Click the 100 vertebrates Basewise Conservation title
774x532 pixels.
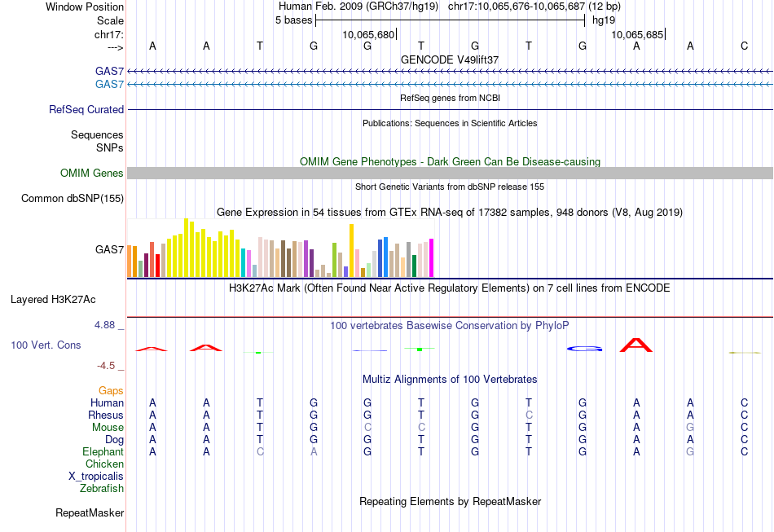[x=450, y=326]
